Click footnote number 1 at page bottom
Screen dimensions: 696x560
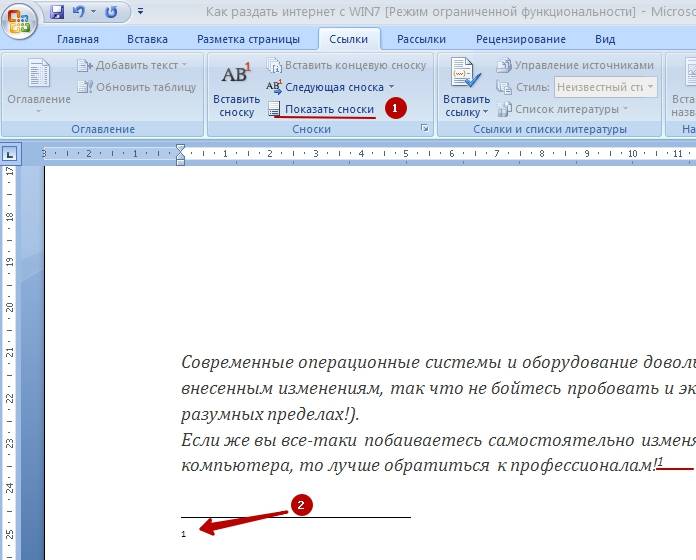(183, 534)
